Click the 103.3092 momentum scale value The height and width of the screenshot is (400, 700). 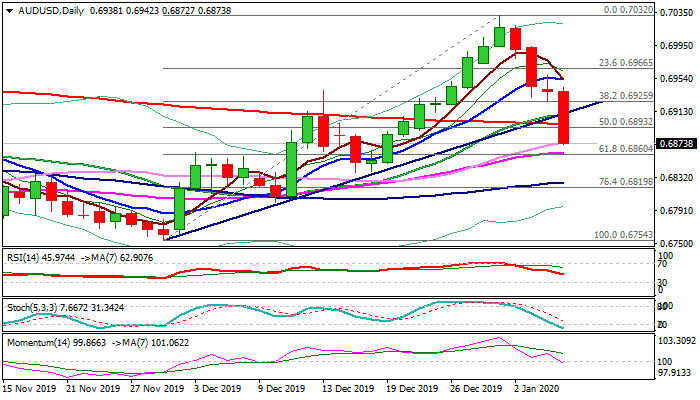[x=677, y=341]
